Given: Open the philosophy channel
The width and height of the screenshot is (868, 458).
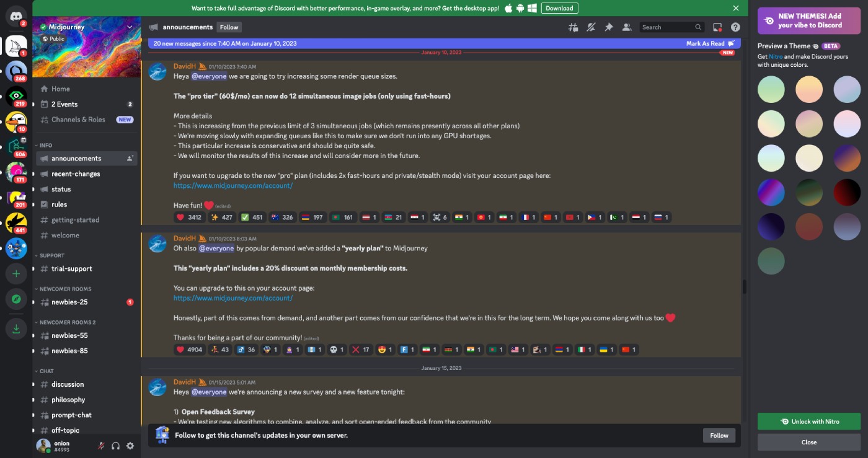Looking at the screenshot, I should [x=87, y=400].
